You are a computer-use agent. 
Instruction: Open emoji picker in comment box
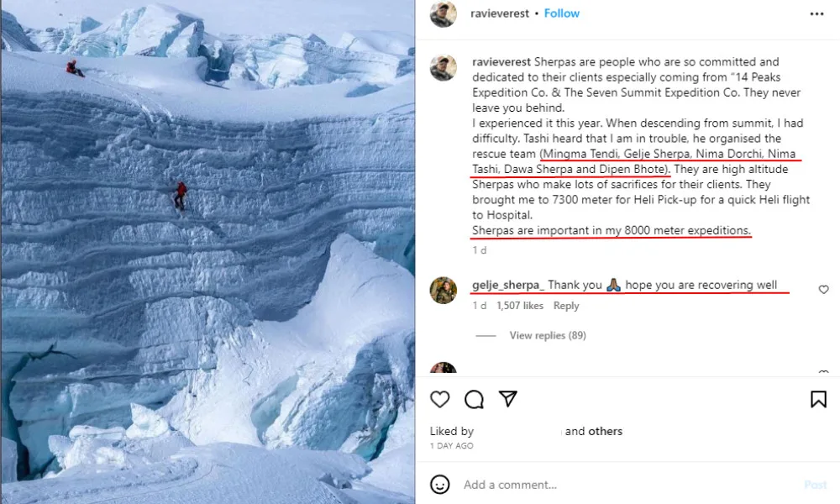[x=440, y=485]
